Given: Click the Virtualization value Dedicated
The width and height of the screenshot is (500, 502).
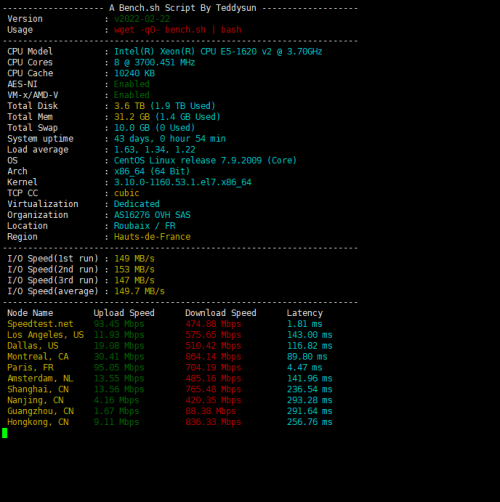Looking at the screenshot, I should [137, 204].
